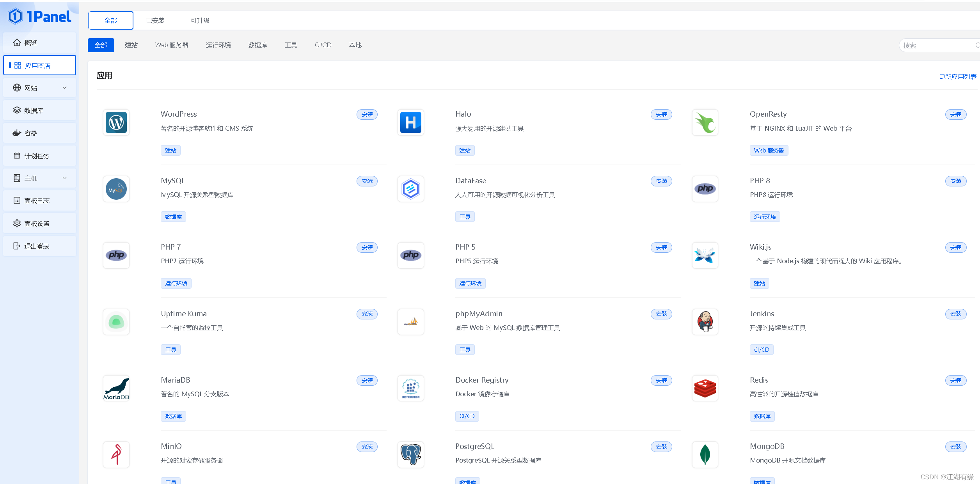The image size is (980, 484).
Task: Switch to the 已安装 installed tab
Action: (x=155, y=20)
